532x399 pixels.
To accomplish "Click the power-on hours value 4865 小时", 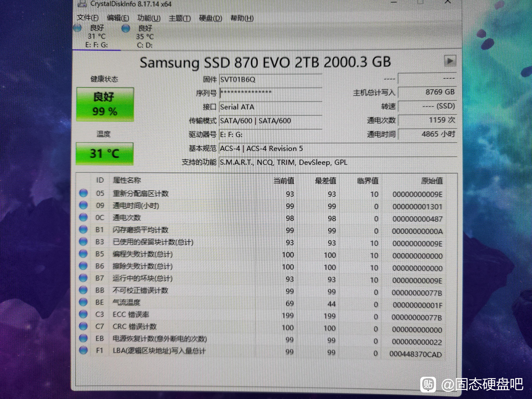I will coord(427,134).
